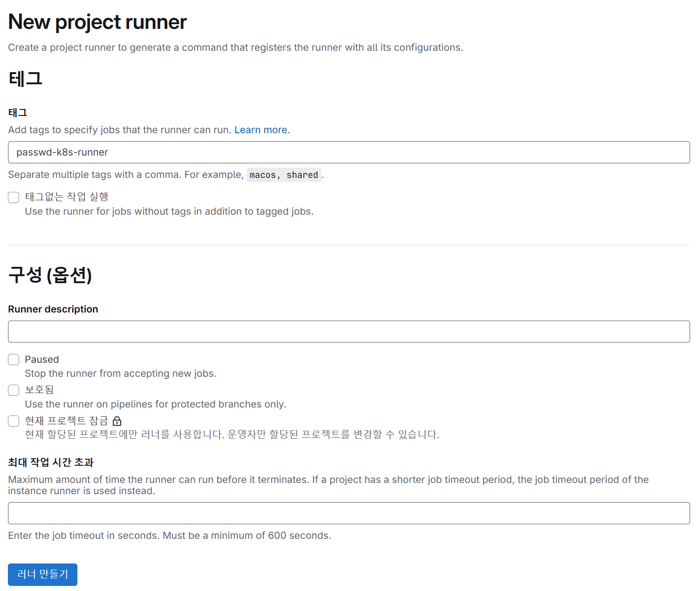Viewport: 700px width, 591px height.
Task: Click 'Use the runner for jobs without tags' text
Action: coord(169,211)
